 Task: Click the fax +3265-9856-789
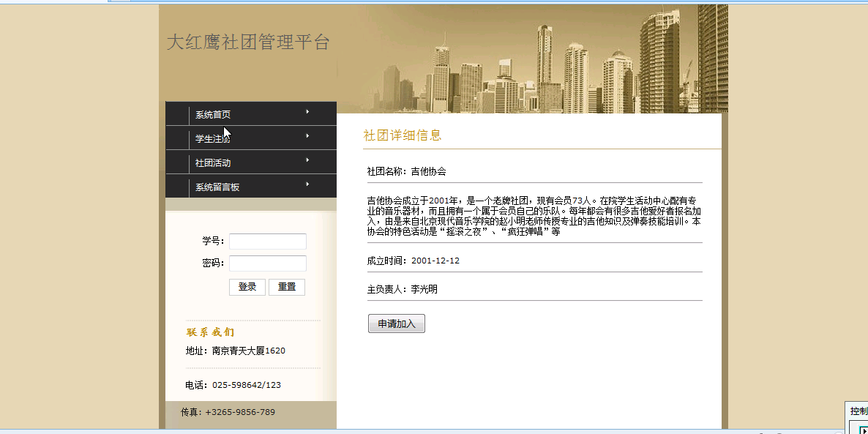tap(240, 412)
